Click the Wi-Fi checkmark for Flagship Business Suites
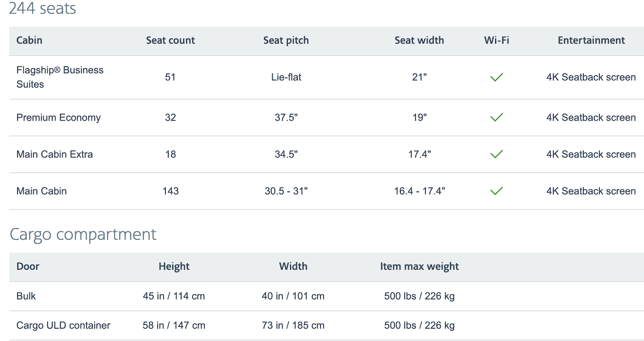644x341 pixels. 497,77
